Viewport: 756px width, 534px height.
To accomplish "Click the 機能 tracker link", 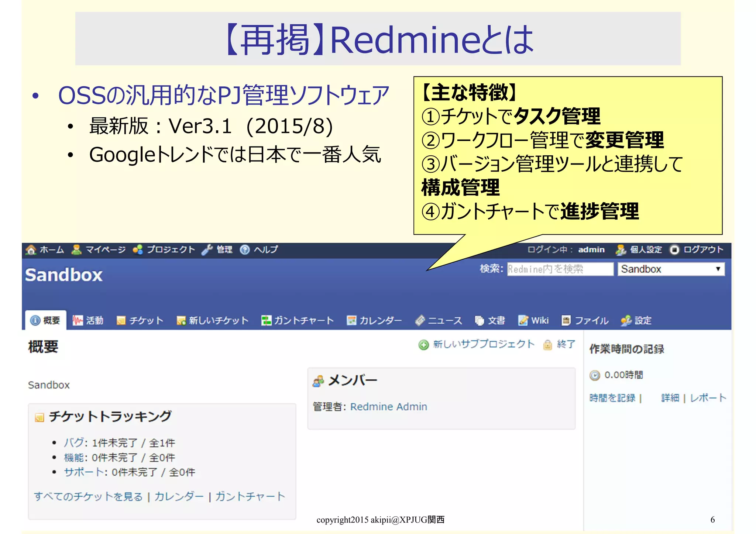I will (74, 458).
